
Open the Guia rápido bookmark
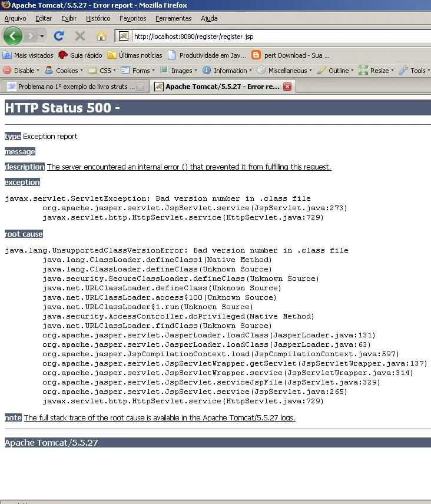(80, 55)
